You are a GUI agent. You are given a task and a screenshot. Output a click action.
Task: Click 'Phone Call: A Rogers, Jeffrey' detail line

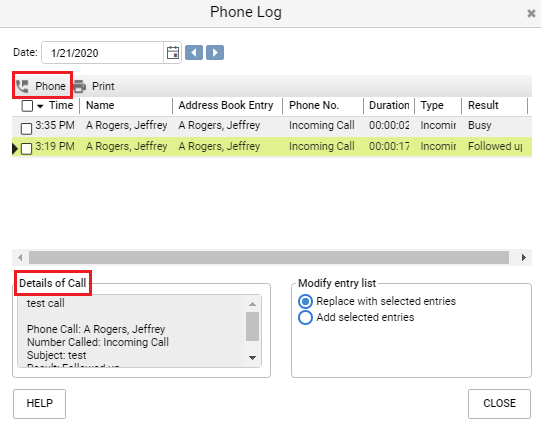click(96, 329)
